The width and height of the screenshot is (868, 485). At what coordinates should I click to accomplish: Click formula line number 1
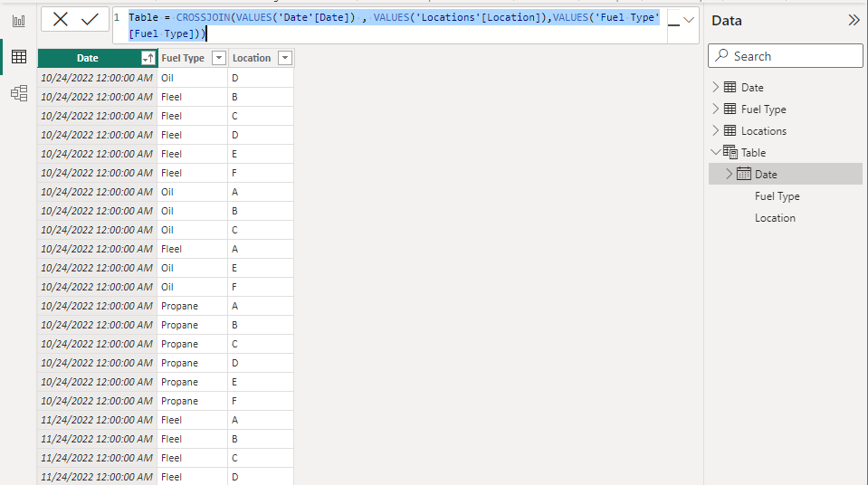pos(117,17)
